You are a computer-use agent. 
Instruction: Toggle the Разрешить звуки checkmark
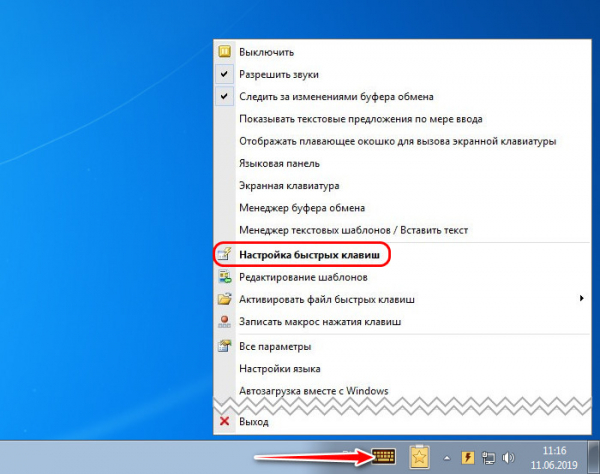click(x=224, y=74)
